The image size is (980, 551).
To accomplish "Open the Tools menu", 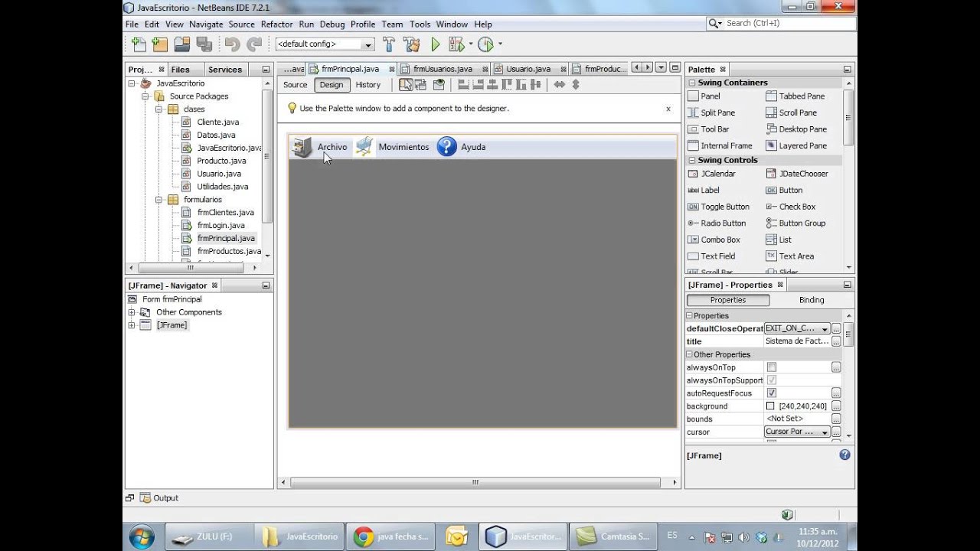I will (x=420, y=24).
